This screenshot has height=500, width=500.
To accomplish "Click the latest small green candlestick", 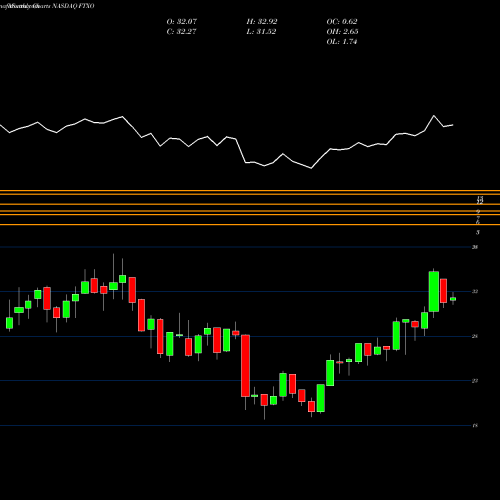I will click(453, 299).
